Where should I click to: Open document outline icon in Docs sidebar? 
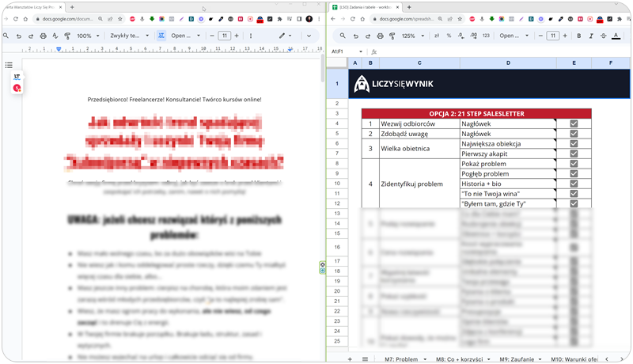(9, 65)
